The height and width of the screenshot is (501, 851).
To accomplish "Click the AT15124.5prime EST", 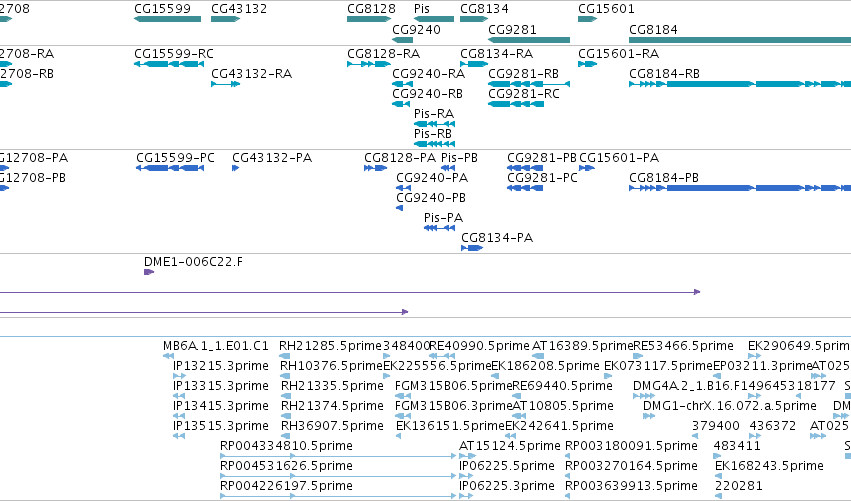I will [467, 456].
